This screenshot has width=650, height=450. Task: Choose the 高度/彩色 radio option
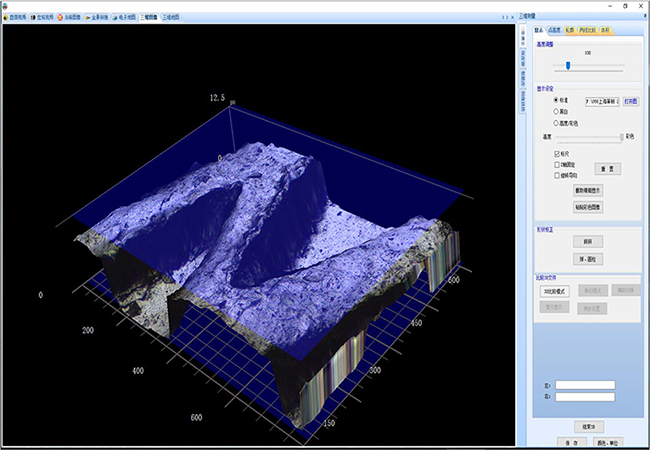(556, 122)
